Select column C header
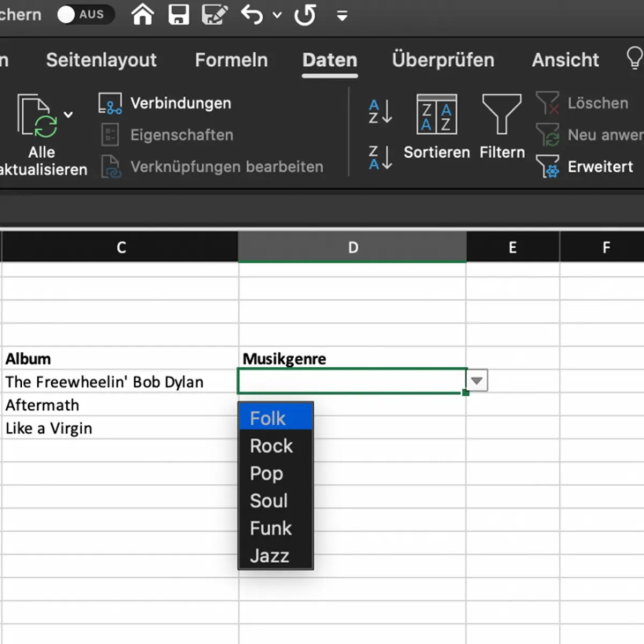This screenshot has height=644, width=644. pos(121,247)
